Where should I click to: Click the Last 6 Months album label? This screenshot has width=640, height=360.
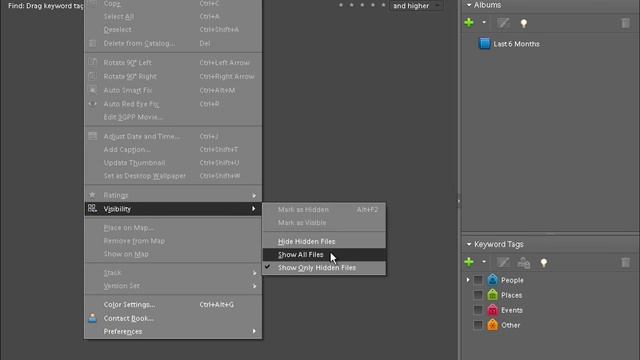(x=516, y=44)
